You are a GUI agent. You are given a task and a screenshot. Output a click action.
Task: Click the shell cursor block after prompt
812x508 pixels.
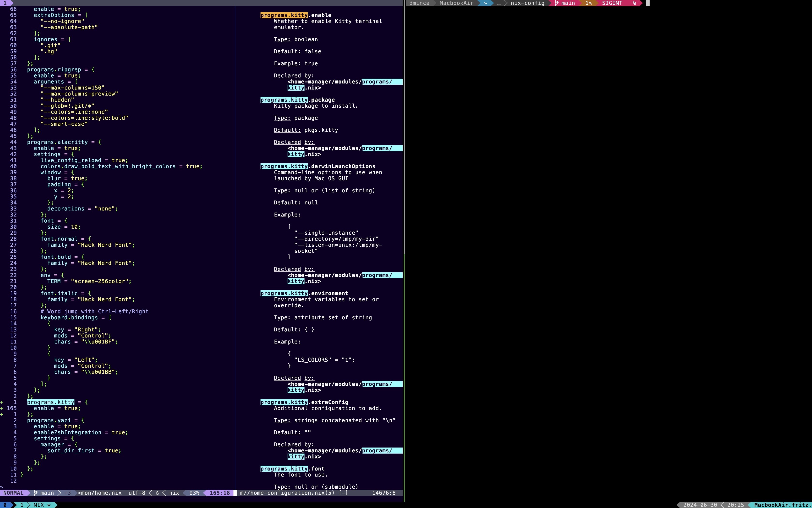[x=648, y=3]
